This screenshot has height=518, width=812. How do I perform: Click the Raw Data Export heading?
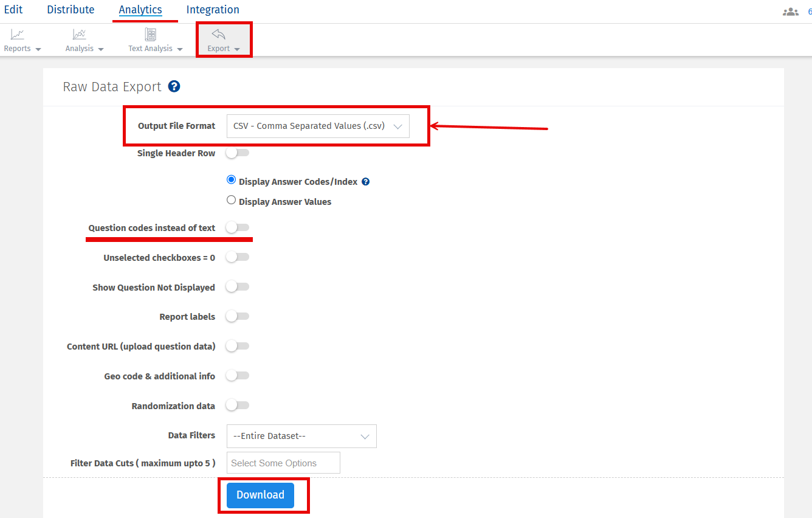[x=112, y=86]
